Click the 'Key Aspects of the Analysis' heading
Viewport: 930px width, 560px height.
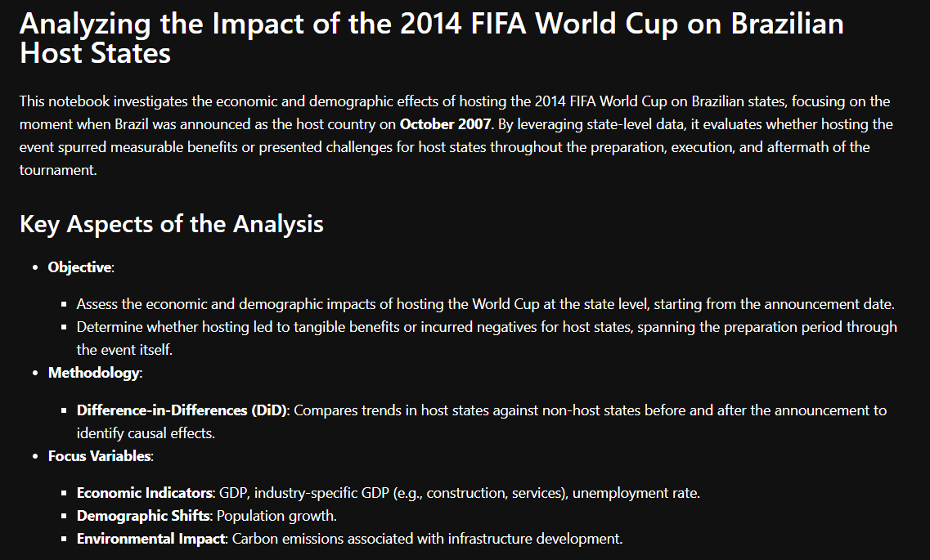coord(172,224)
